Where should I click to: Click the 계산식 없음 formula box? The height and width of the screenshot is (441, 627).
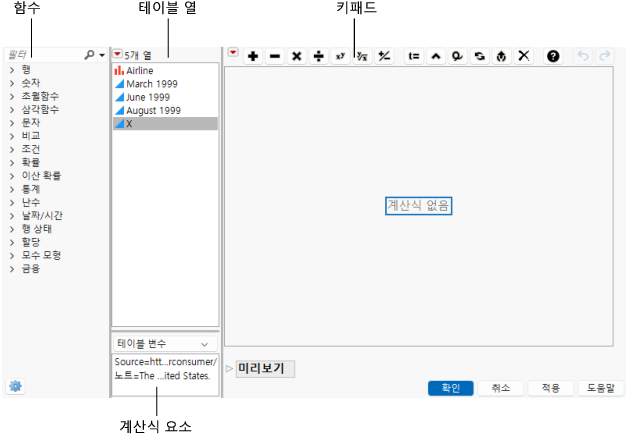click(x=418, y=206)
